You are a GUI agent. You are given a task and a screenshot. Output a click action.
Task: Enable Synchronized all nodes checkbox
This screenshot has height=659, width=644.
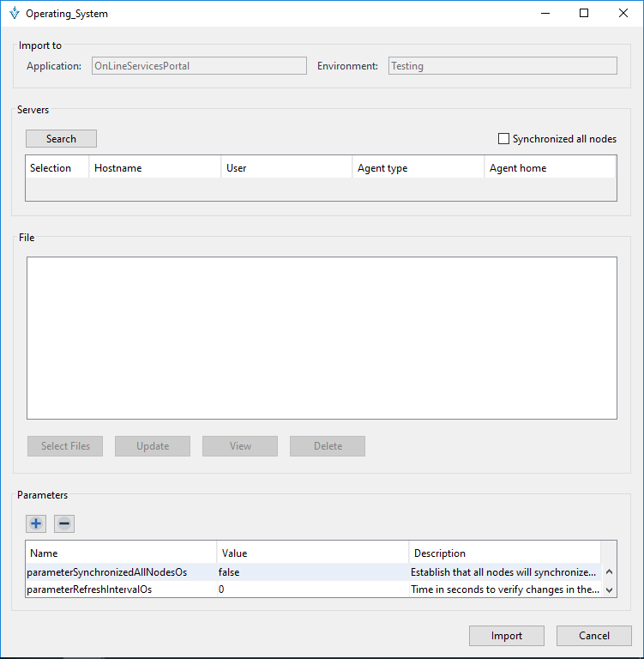point(504,139)
